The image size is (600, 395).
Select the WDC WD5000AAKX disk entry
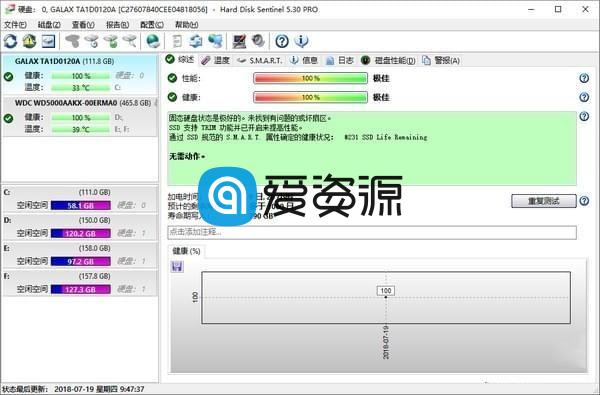80,116
